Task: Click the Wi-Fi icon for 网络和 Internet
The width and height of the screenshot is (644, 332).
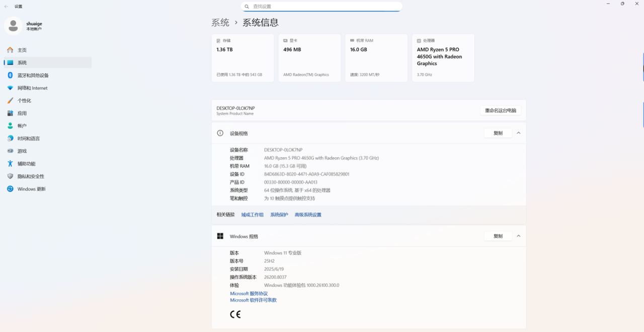Action: (x=10, y=88)
